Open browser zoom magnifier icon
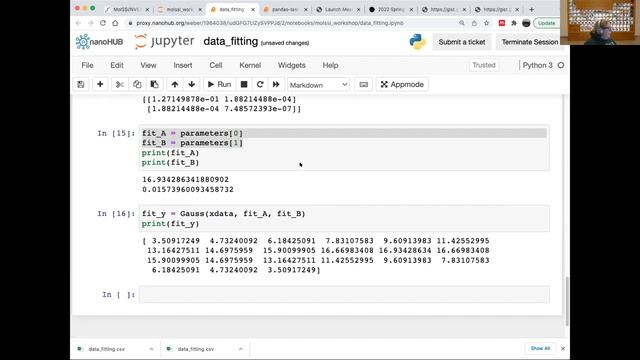The height and width of the screenshot is (360, 640). click(x=462, y=23)
